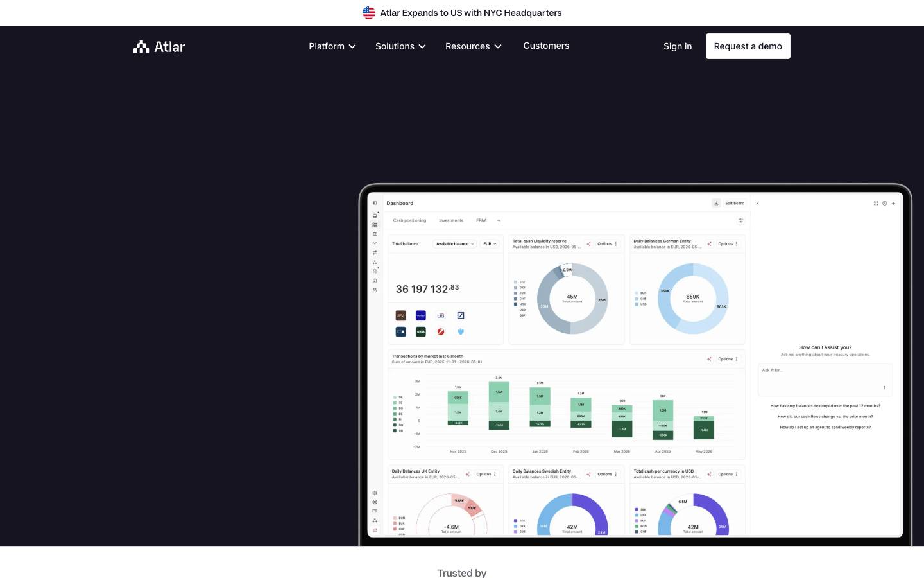Open Options for Daily Balances German Entity
The image size is (924, 578).
[728, 244]
